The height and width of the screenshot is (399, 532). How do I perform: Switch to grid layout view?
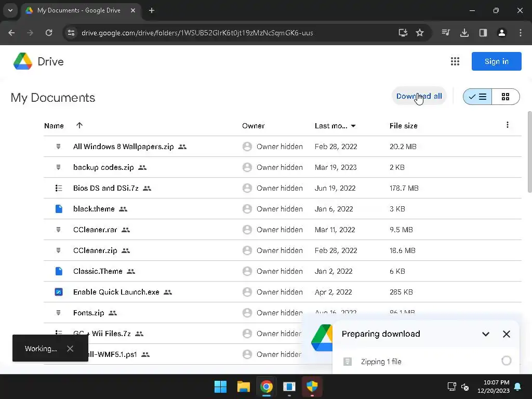[x=506, y=97]
